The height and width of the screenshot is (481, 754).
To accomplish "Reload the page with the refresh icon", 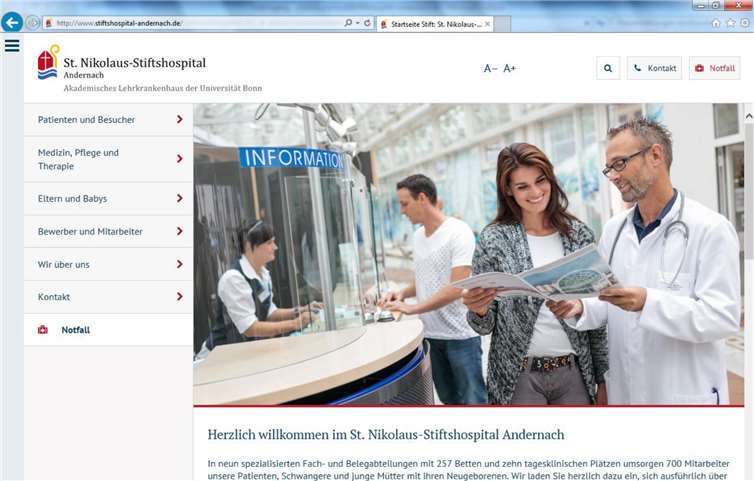I will pos(367,23).
